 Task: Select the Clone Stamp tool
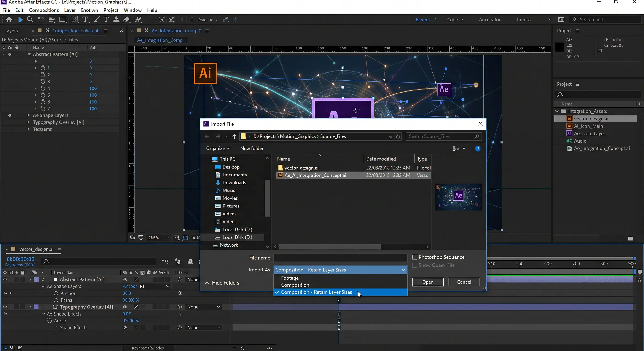pyautogui.click(x=116, y=19)
